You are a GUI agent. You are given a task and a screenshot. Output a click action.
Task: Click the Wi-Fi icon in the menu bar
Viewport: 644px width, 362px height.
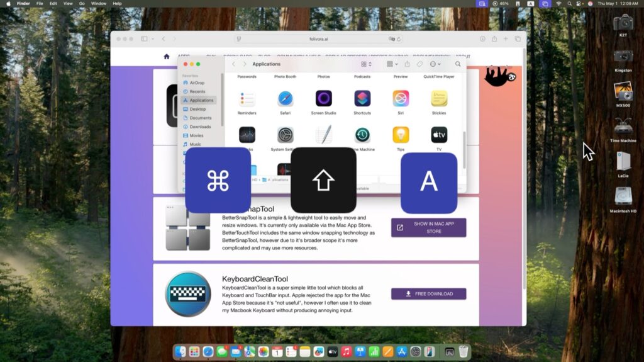[x=558, y=3]
